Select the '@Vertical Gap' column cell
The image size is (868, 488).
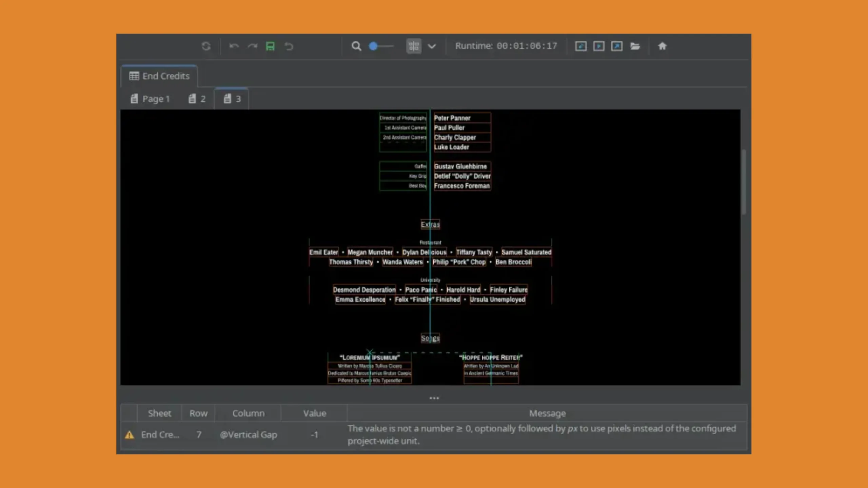pos(248,435)
